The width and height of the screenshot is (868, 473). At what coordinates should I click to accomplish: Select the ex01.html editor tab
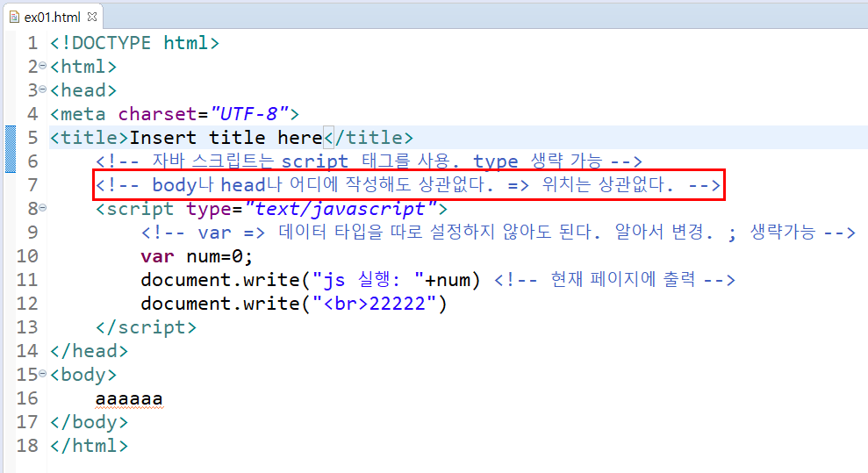(53, 18)
